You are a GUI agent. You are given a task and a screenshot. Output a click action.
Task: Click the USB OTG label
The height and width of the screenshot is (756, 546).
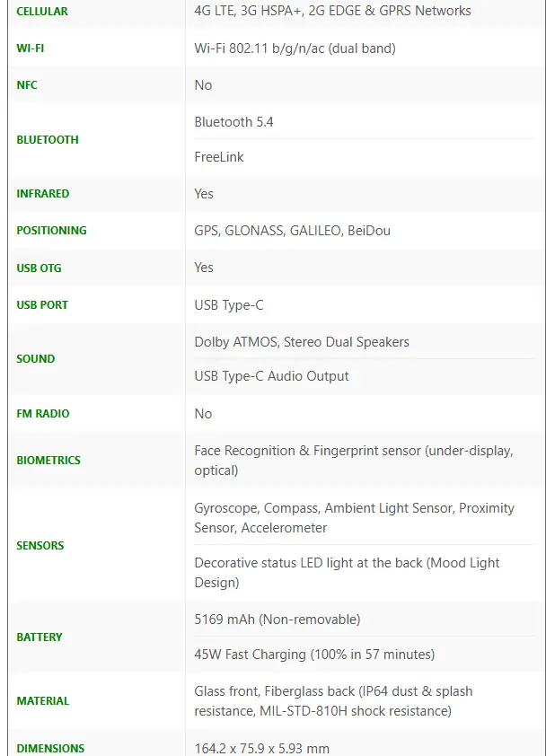pos(40,268)
